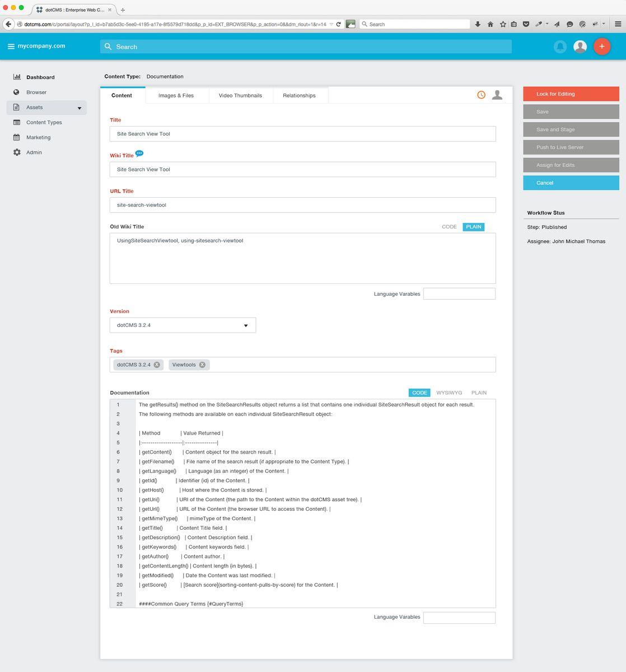Remove the dotCMS 3.2.4 tag
The height and width of the screenshot is (672, 626).
pyautogui.click(x=157, y=365)
